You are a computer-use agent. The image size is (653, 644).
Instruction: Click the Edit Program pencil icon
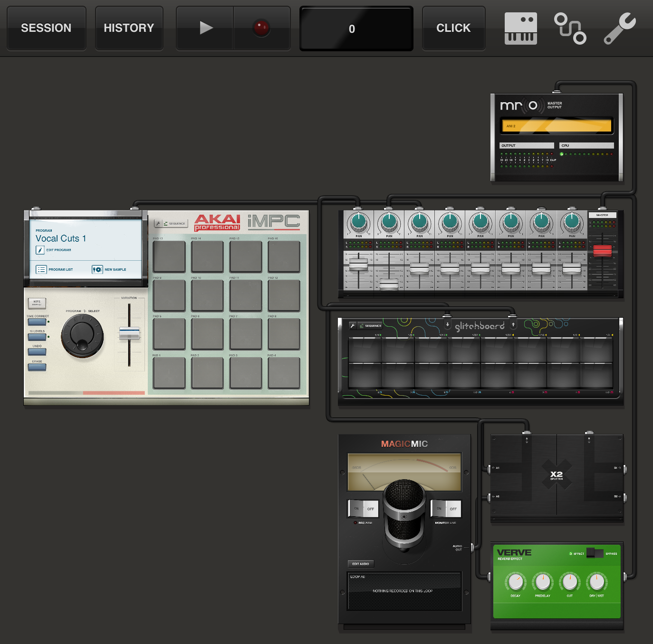point(40,250)
